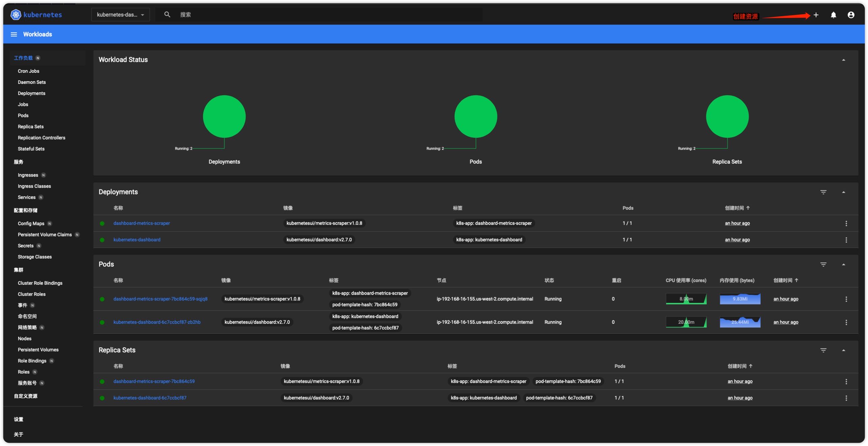Select Pods in the sidebar
The width and height of the screenshot is (868, 446).
[x=23, y=115]
